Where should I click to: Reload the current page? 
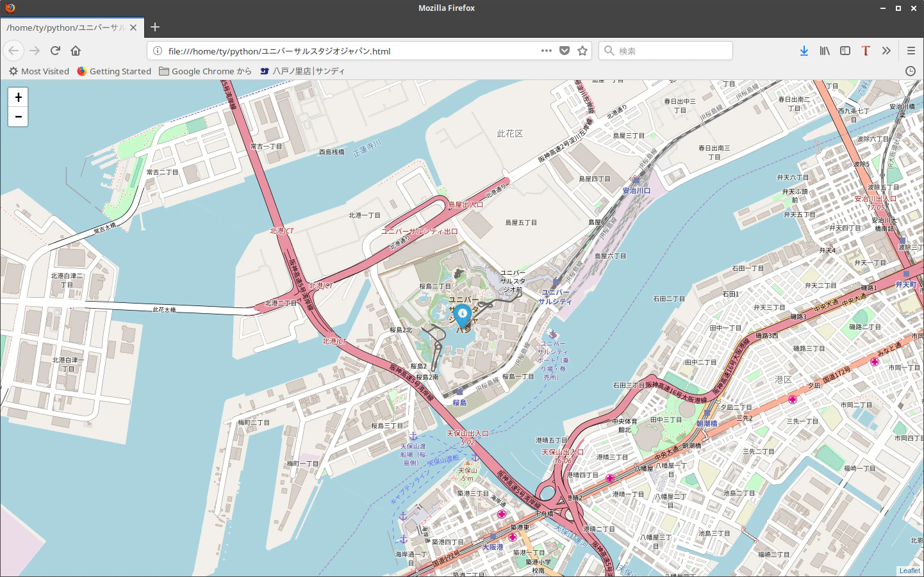tap(55, 51)
